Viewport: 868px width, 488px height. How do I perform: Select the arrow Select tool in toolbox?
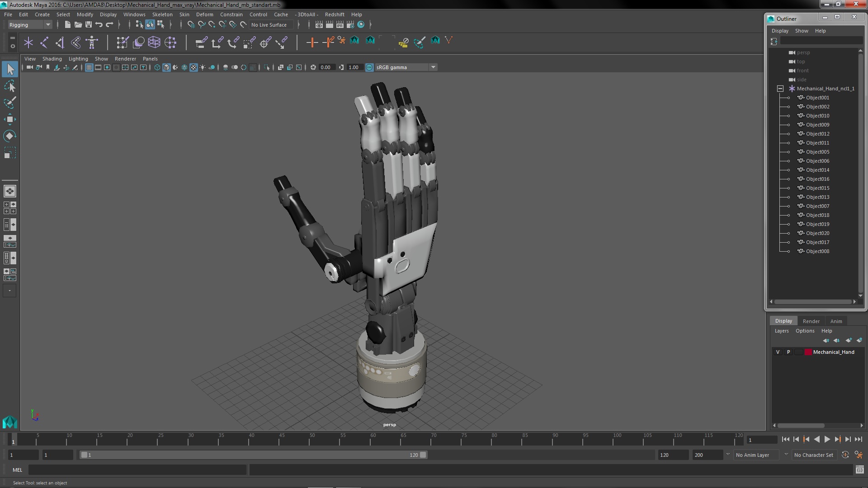point(10,69)
